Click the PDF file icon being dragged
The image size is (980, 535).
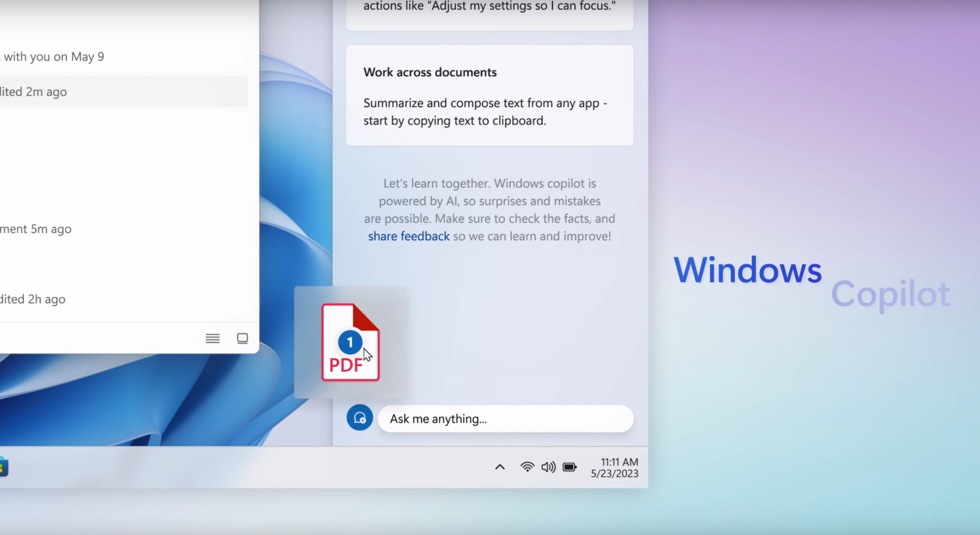[350, 342]
